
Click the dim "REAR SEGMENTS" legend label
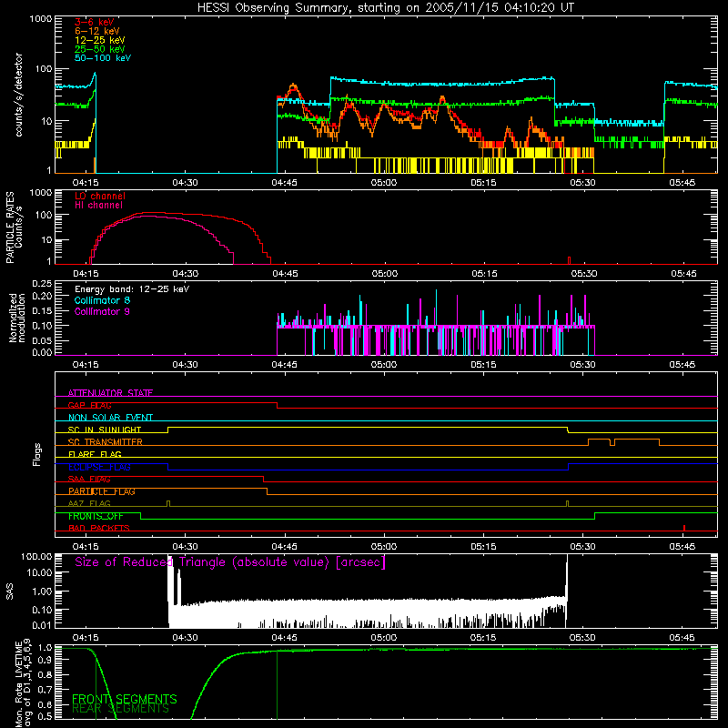pos(120,709)
